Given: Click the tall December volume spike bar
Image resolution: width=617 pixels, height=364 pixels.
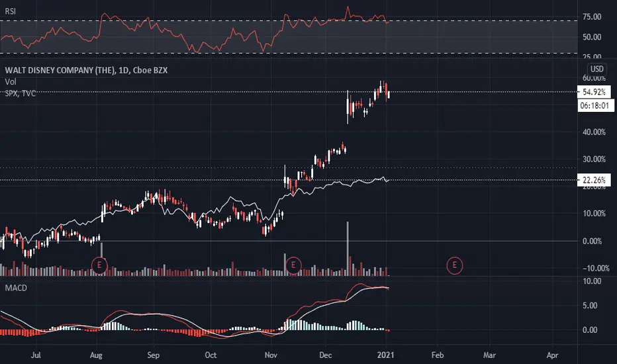Looking at the screenshot, I should (348, 249).
